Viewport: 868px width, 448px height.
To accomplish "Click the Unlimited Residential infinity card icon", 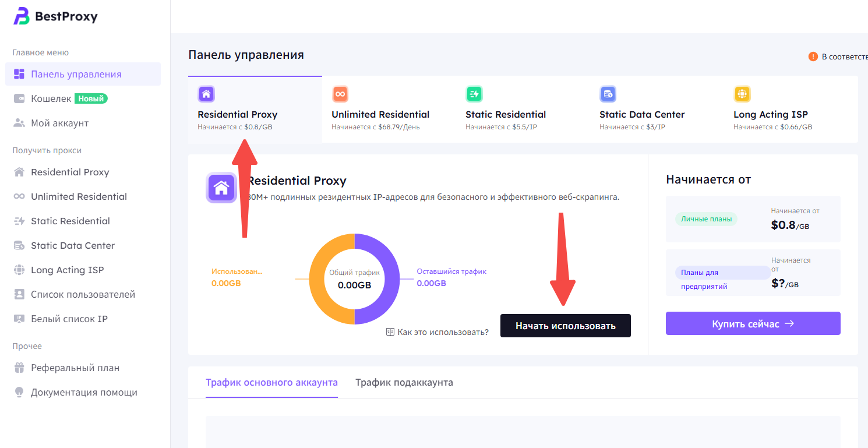I will 340,94.
